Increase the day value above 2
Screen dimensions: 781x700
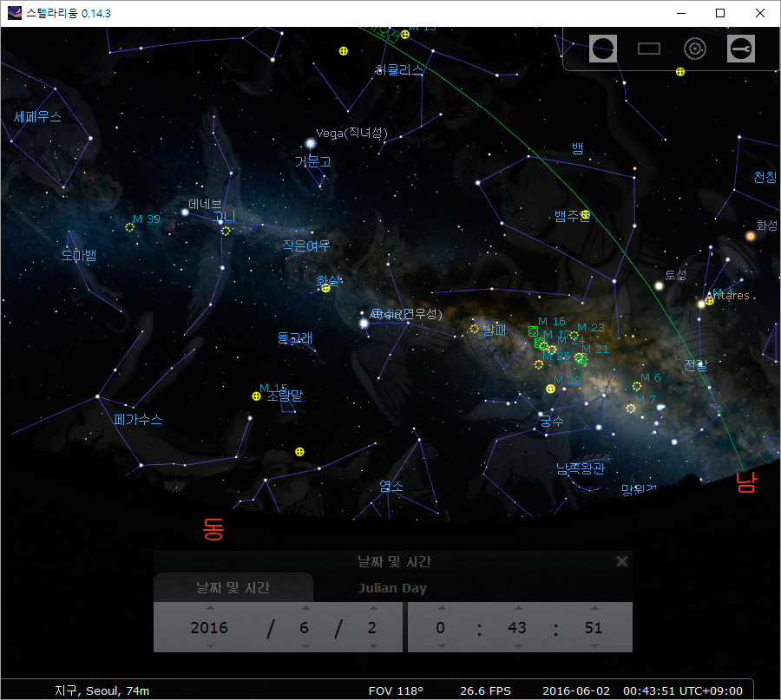click(373, 608)
